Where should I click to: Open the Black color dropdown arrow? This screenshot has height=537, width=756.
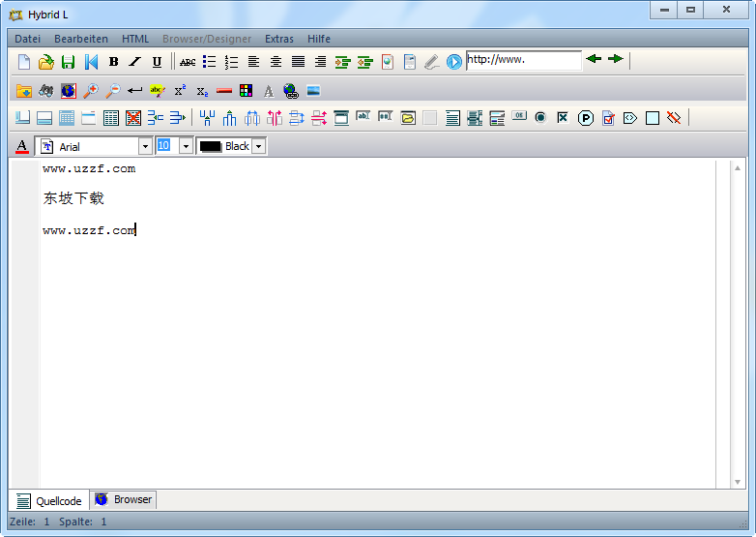coord(259,146)
